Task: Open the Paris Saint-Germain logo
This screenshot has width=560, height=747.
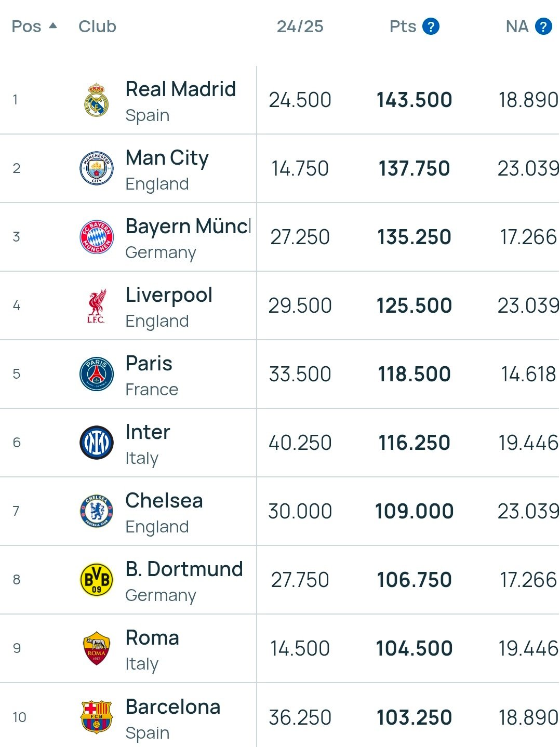Action: click(97, 374)
